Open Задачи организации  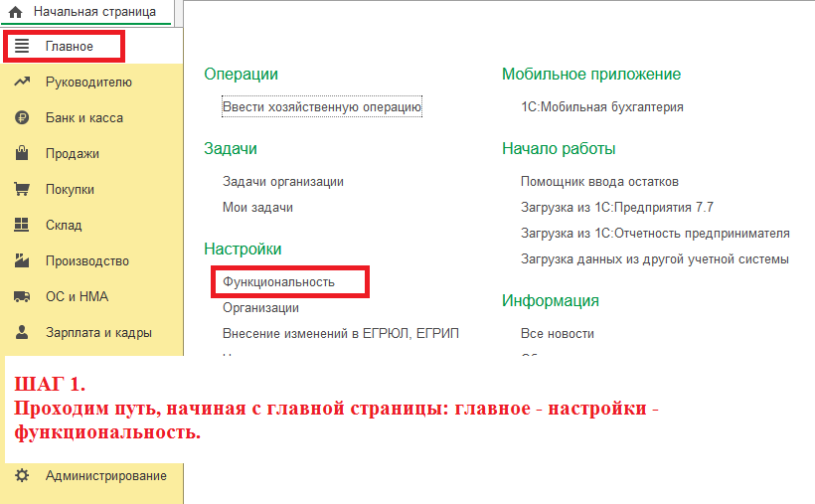tap(283, 182)
